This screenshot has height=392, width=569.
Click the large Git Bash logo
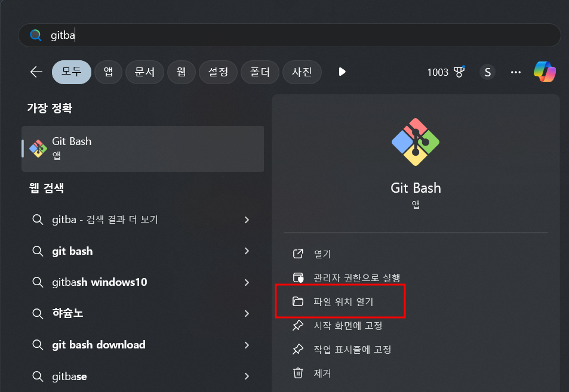tap(416, 142)
